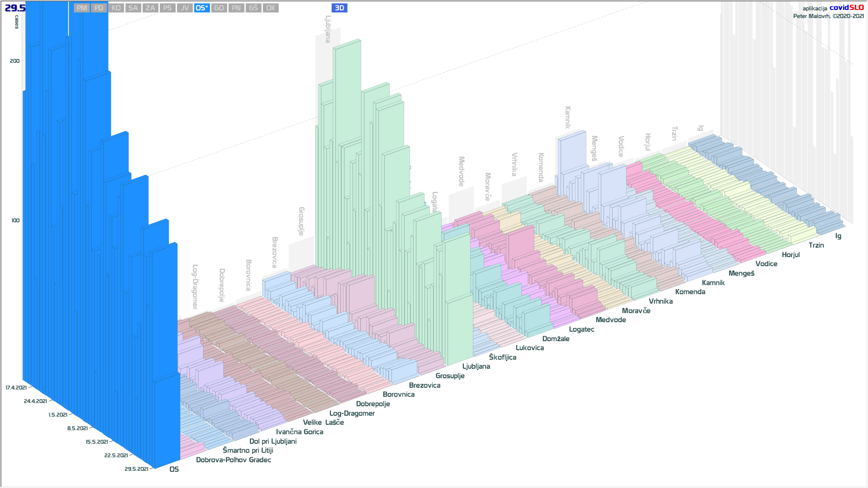Switch to ZA region
This screenshot has width=868, height=488.
pyautogui.click(x=150, y=8)
